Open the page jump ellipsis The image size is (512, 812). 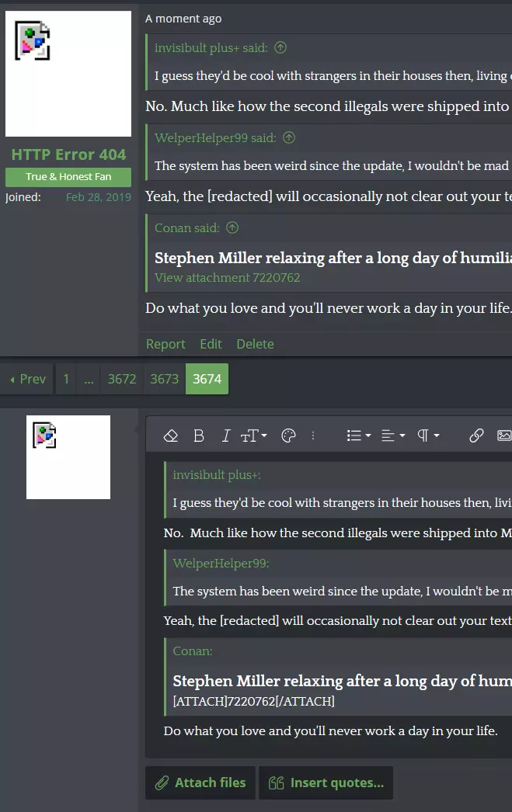pos(89,379)
